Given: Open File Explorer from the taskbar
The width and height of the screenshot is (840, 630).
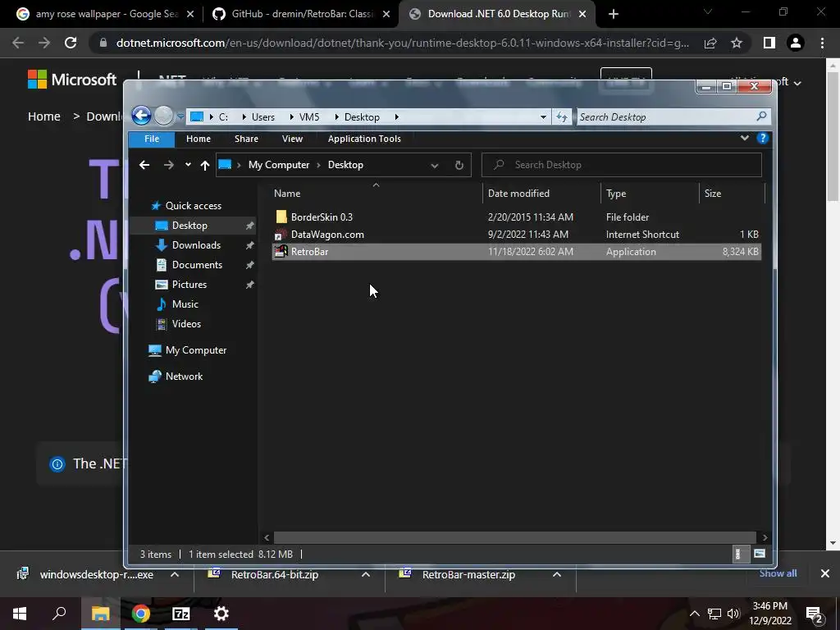Looking at the screenshot, I should (100, 614).
